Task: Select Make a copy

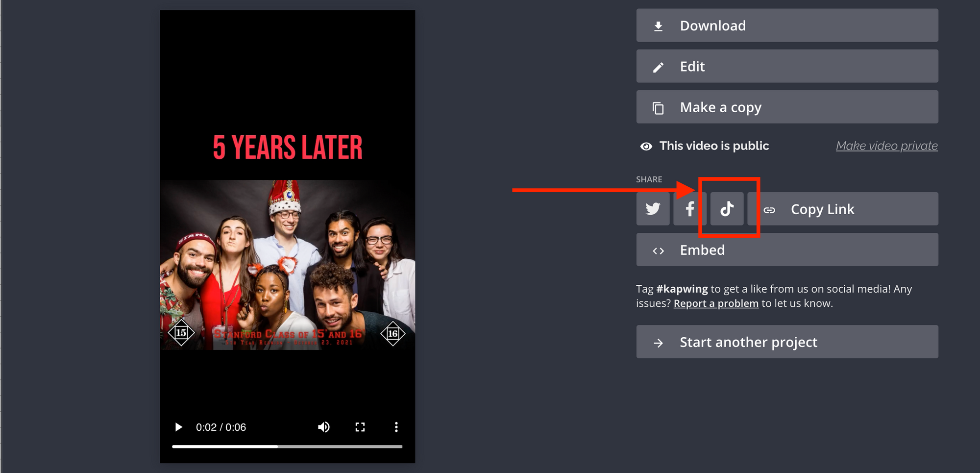Action: pos(787,107)
